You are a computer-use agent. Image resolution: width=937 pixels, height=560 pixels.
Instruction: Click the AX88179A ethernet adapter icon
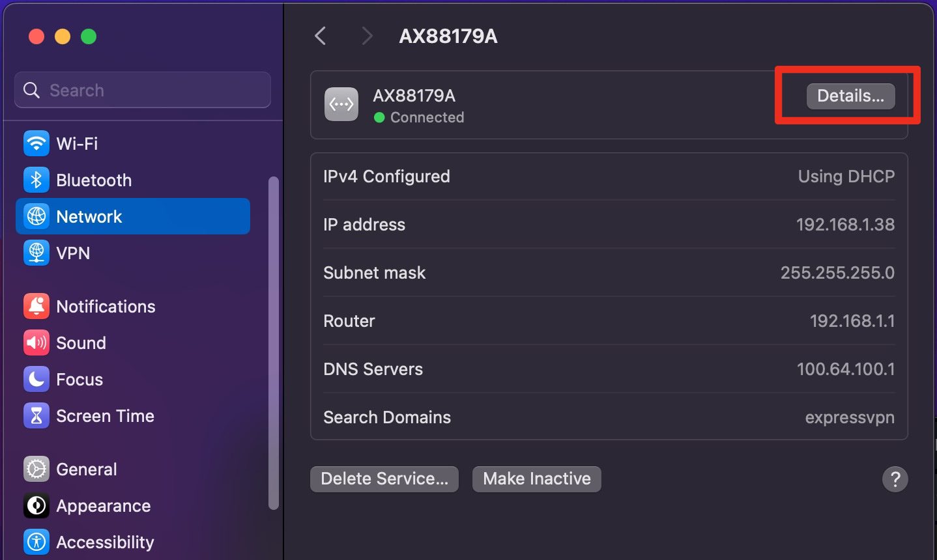[341, 104]
